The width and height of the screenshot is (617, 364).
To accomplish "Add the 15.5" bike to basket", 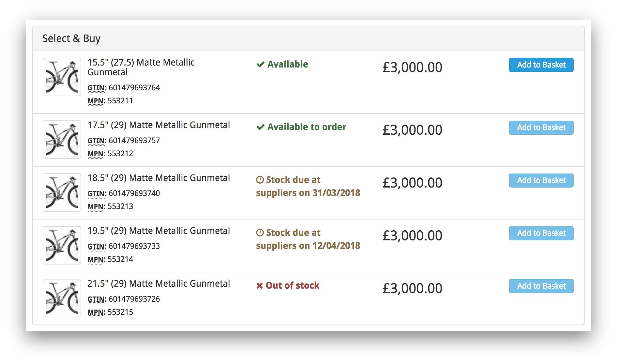I will click(541, 65).
